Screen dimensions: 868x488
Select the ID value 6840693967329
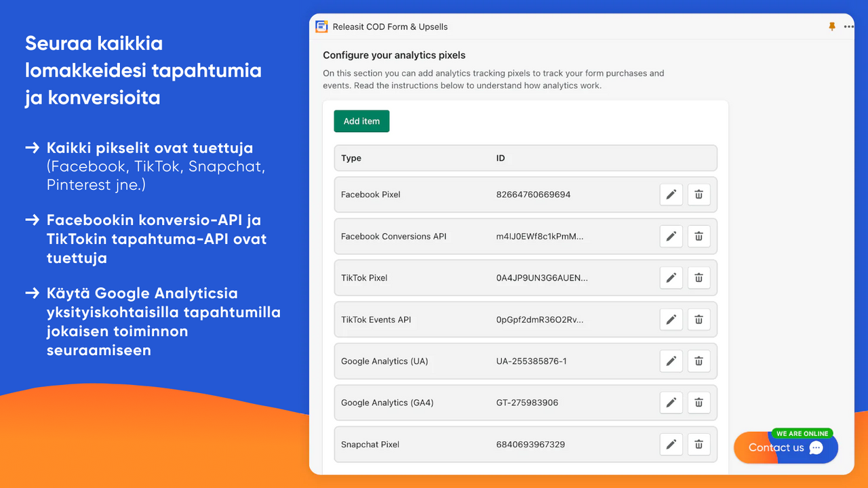click(531, 445)
